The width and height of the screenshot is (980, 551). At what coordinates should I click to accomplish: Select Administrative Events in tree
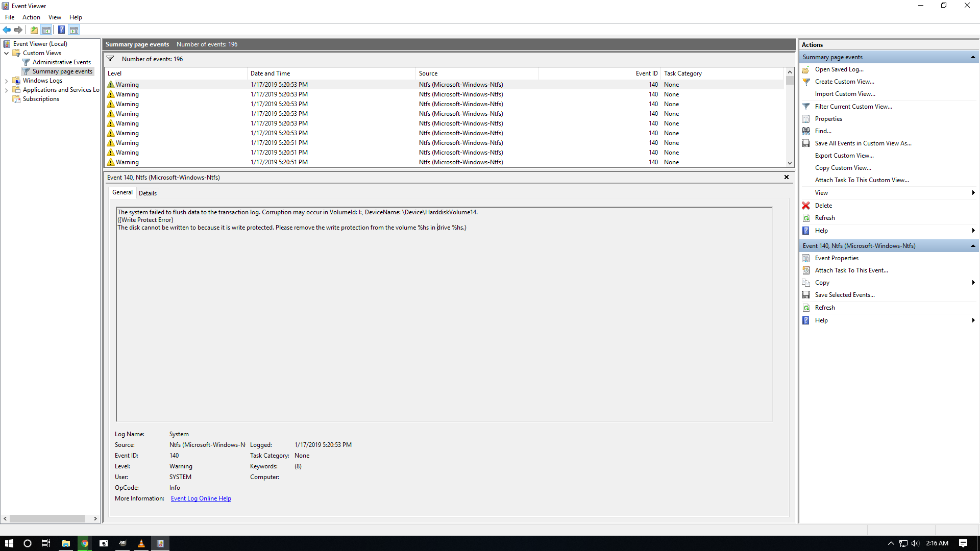[61, 62]
